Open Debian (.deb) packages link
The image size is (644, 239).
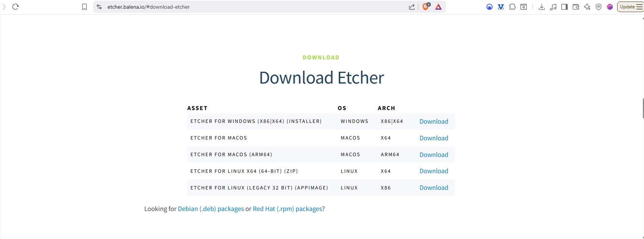[211, 209]
